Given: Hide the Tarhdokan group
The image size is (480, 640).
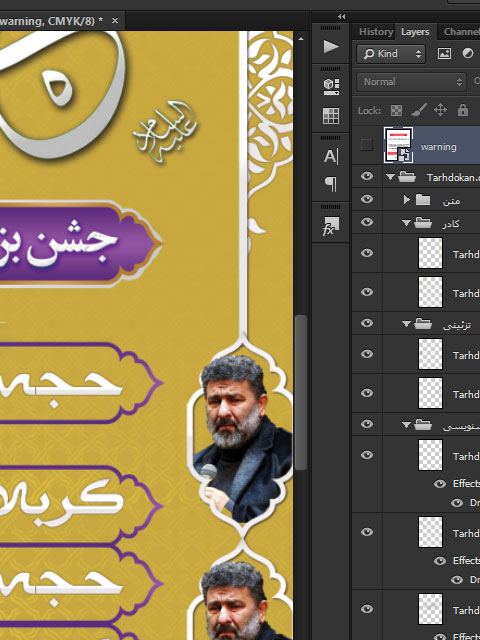Looking at the screenshot, I should click(367, 176).
